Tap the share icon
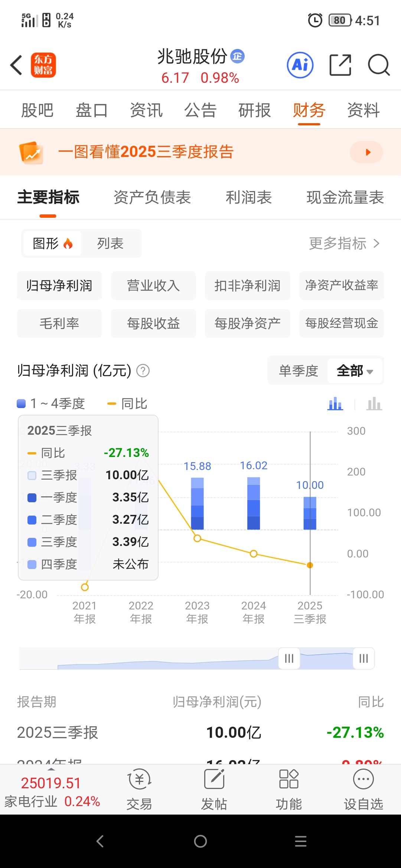Screen dimensions: 401x868 (340, 65)
